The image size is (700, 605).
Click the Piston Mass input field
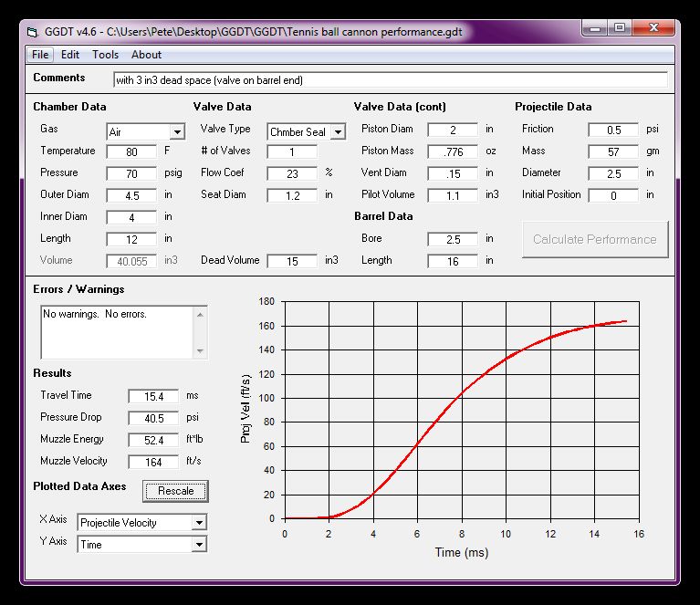pos(453,151)
